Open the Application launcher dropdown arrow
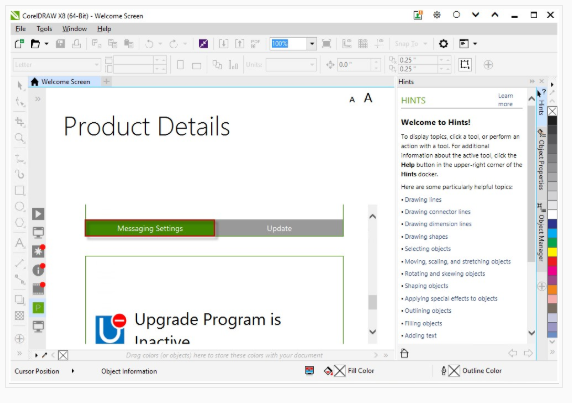This screenshot has width=572, height=403. tap(475, 44)
